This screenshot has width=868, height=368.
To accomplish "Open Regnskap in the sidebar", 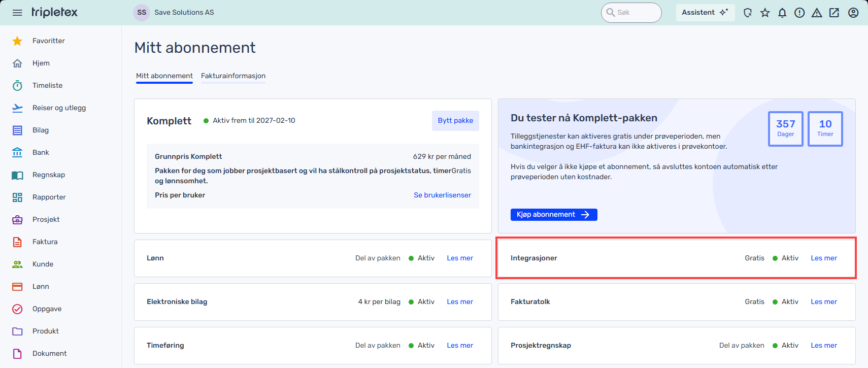I will tap(48, 175).
